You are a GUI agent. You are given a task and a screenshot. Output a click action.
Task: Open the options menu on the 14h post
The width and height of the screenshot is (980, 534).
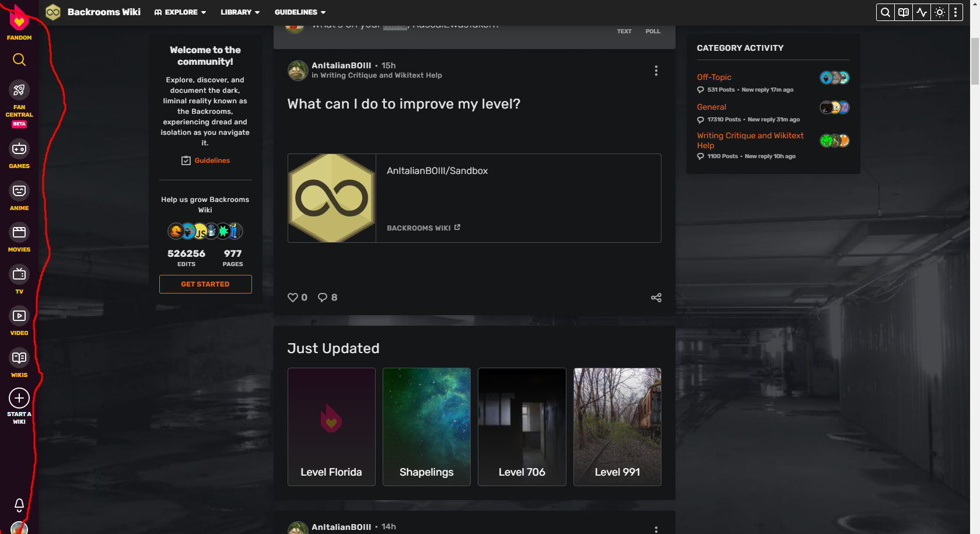coord(656,529)
